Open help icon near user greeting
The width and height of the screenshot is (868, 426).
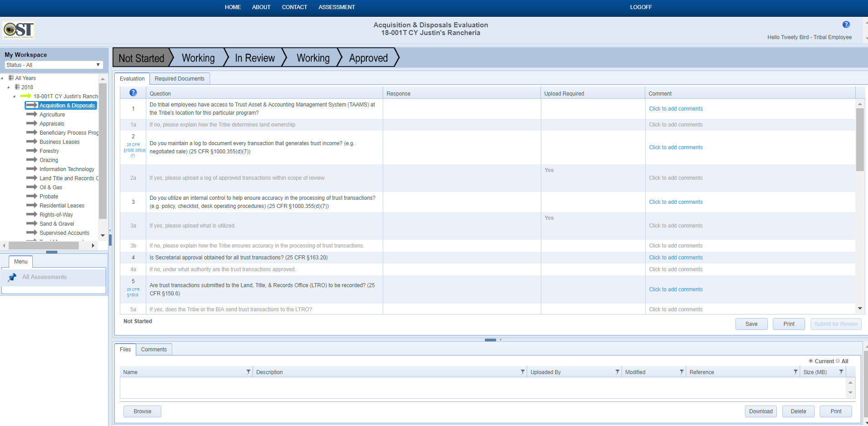846,25
